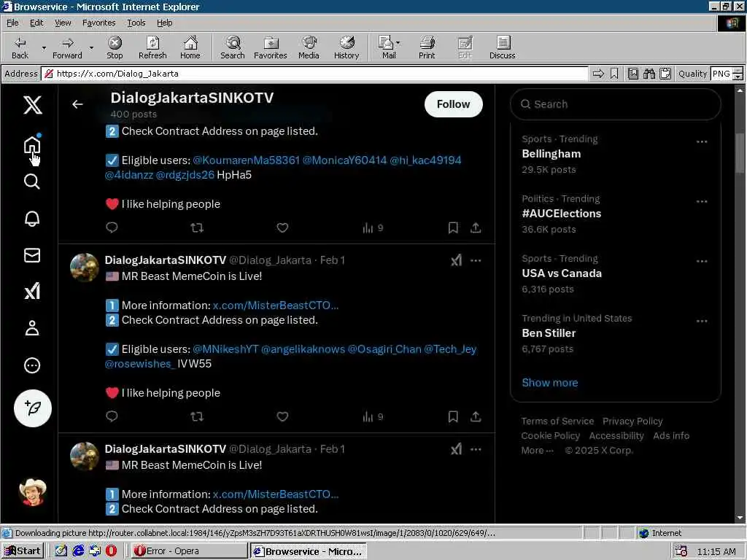
Task: Like the post mentioning @MNikeshYT
Action: 282,416
